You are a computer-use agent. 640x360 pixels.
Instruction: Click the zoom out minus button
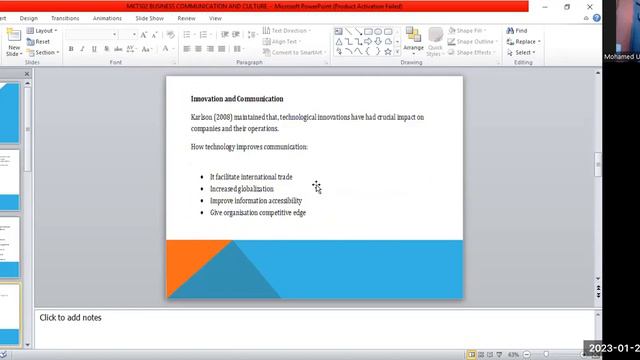(527, 355)
